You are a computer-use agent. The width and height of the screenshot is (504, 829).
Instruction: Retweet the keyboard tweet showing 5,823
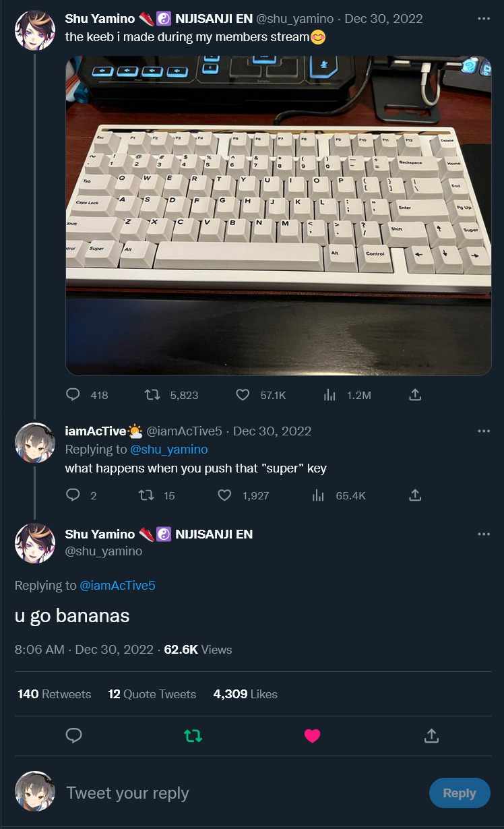pyautogui.click(x=152, y=394)
